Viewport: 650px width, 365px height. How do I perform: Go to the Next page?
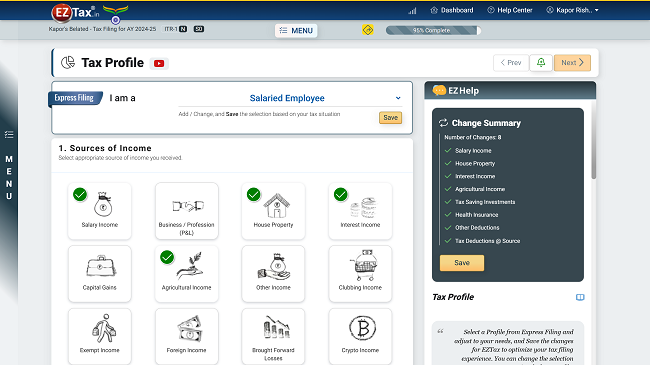click(572, 63)
